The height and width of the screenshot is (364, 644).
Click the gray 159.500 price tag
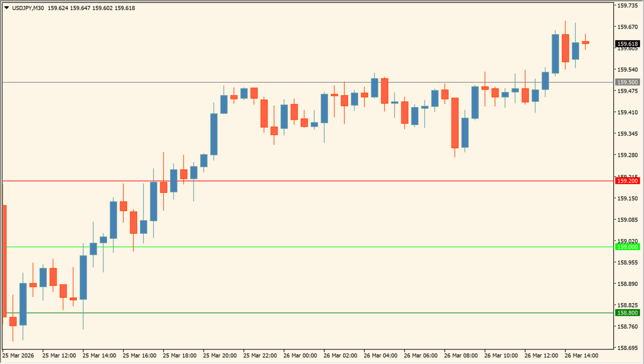click(x=627, y=82)
